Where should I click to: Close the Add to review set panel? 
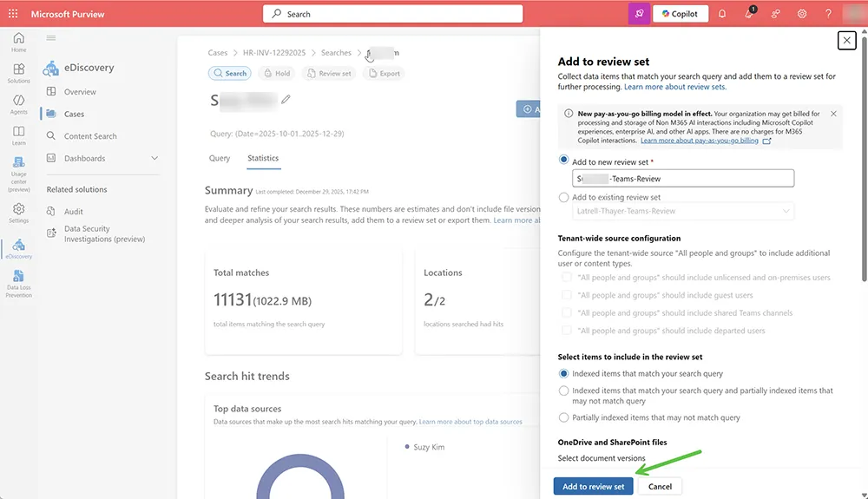coord(846,41)
